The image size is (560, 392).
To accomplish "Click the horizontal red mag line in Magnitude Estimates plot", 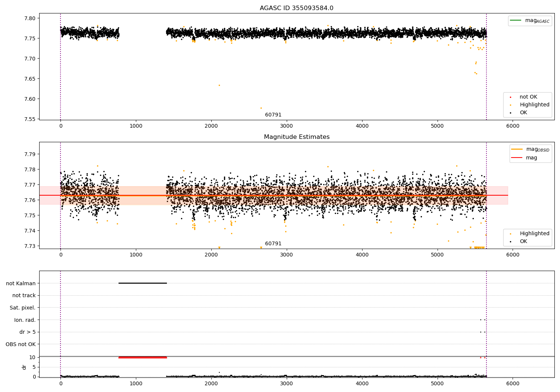I will click(274, 195).
